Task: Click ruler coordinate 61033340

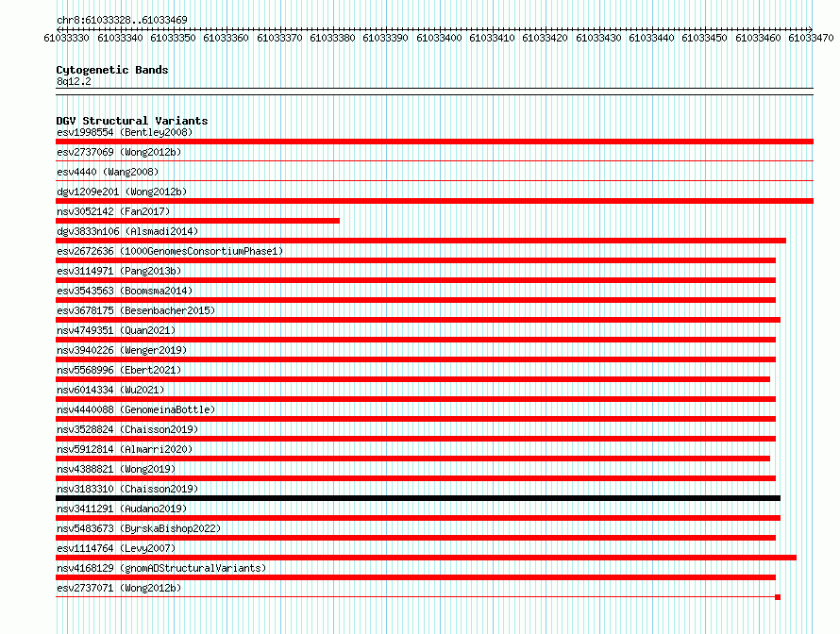Action: pos(120,38)
